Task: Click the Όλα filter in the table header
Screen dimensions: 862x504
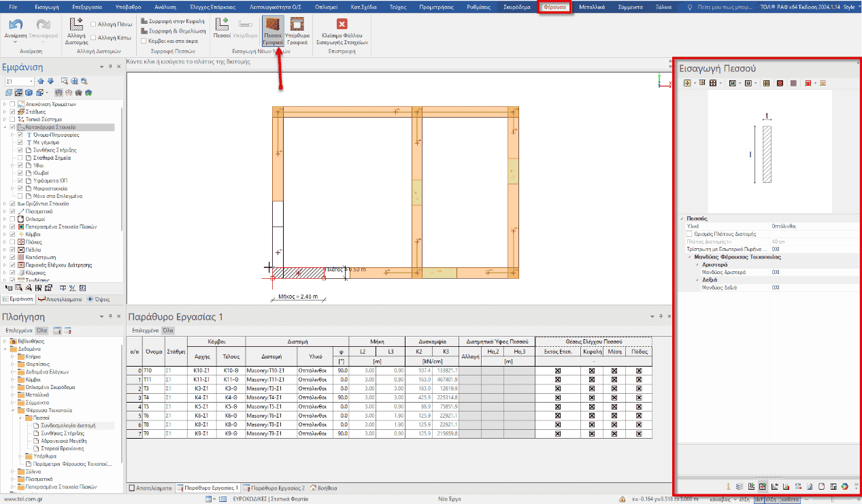Action: click(x=166, y=330)
